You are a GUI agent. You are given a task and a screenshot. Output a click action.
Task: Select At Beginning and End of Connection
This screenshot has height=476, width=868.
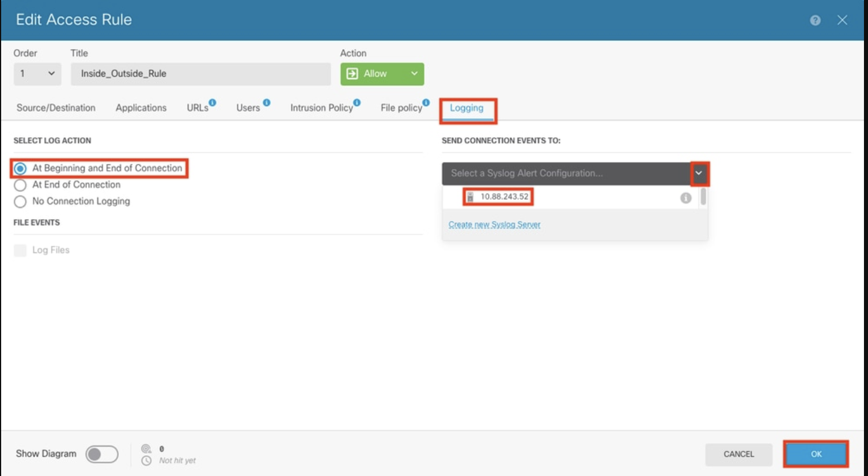click(20, 168)
